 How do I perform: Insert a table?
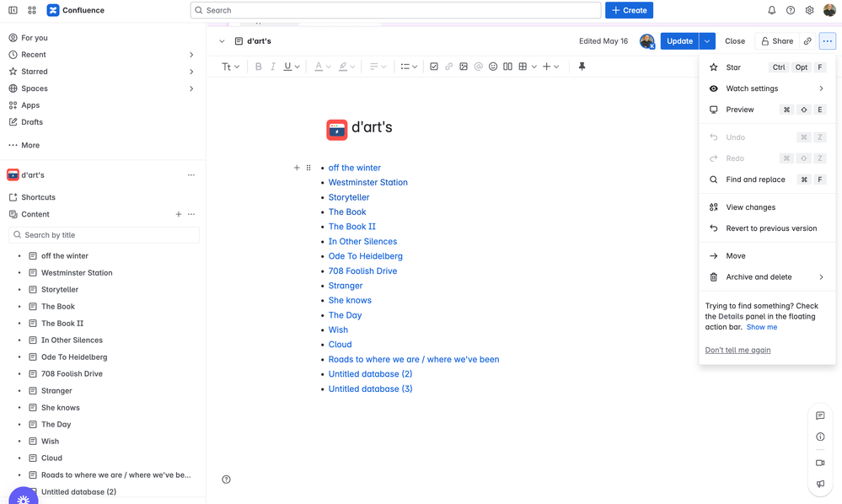pos(523,67)
